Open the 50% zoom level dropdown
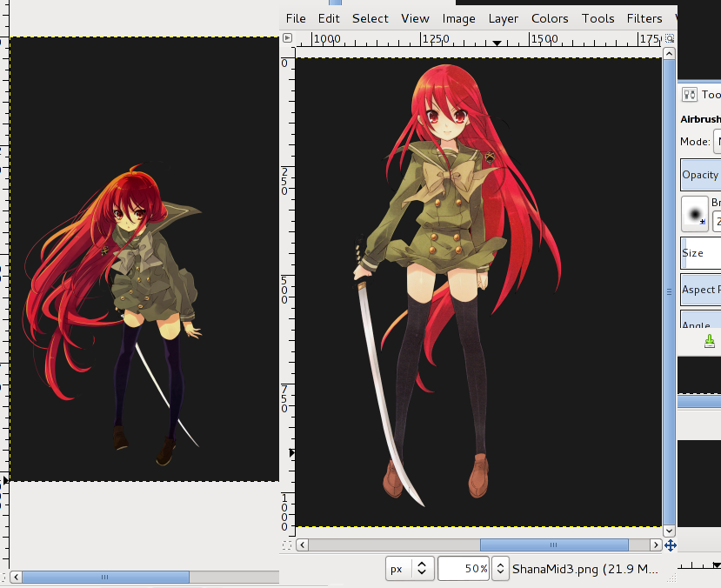Screen dimensions: 721x588 500,569
